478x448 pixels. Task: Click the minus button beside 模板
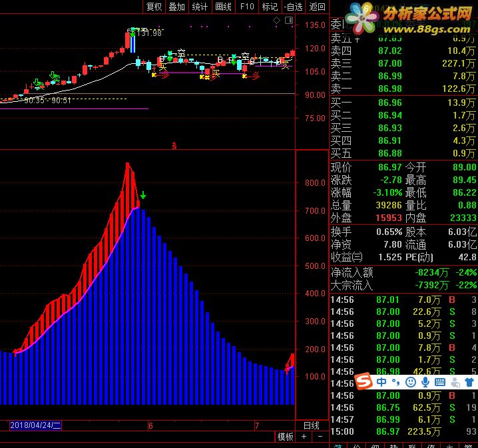[x=320, y=437]
